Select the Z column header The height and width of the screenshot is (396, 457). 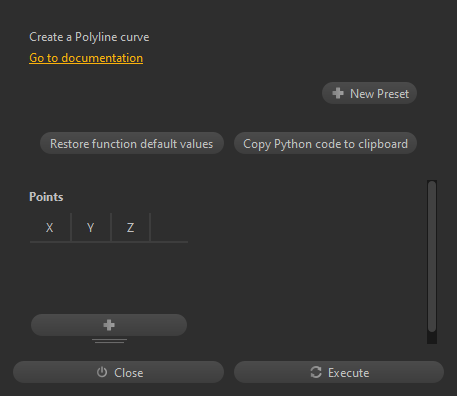pos(130,228)
